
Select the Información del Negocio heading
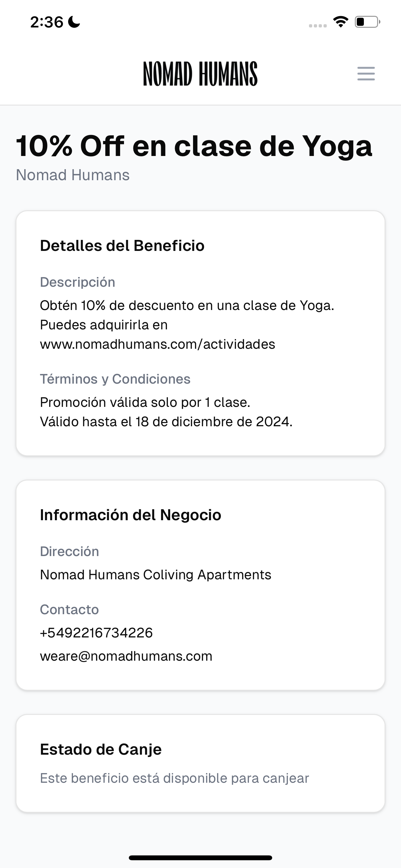coord(131,515)
